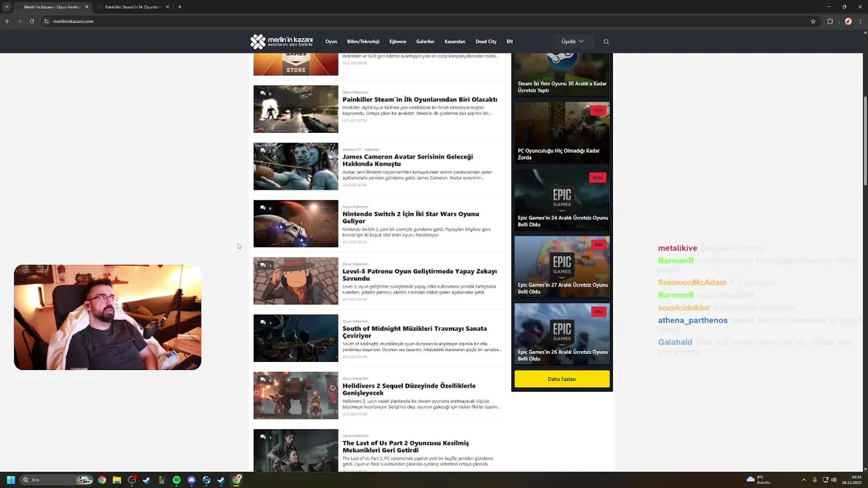The height and width of the screenshot is (488, 868).
Task: Open the browser extensions puzzle icon
Action: (x=830, y=21)
